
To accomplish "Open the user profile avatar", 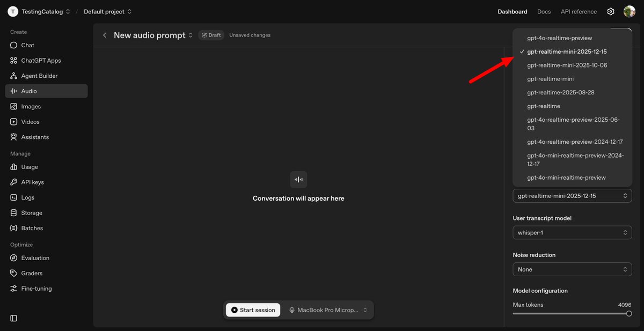I will [630, 11].
